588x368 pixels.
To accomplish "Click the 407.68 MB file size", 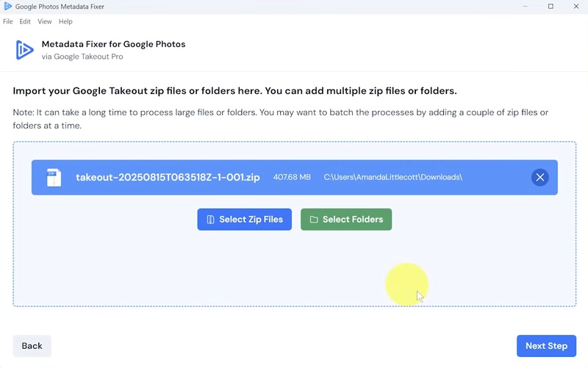I will point(292,177).
